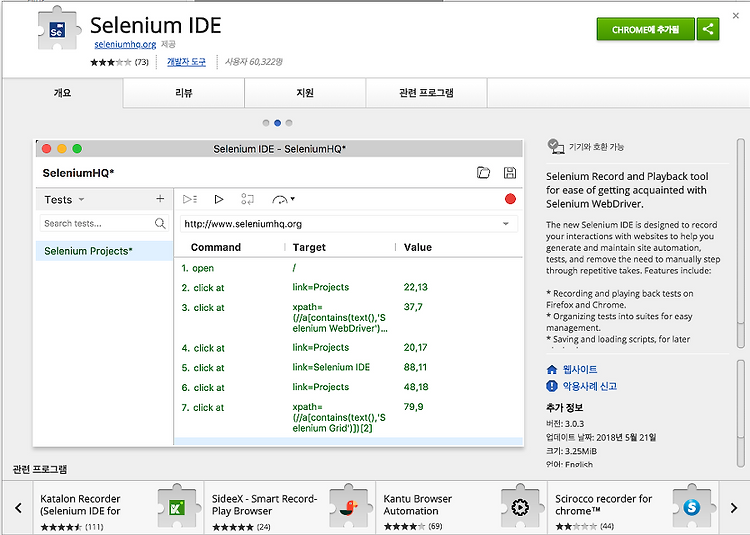Open the 개발자 도구 category link
Screen dimensions: 750x535
[x=186, y=62]
